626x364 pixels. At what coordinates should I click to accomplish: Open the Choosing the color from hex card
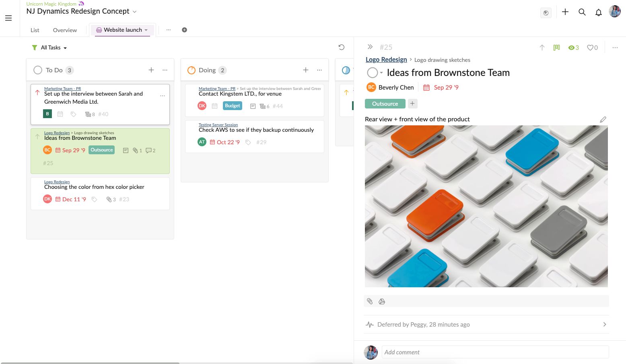tap(100, 194)
